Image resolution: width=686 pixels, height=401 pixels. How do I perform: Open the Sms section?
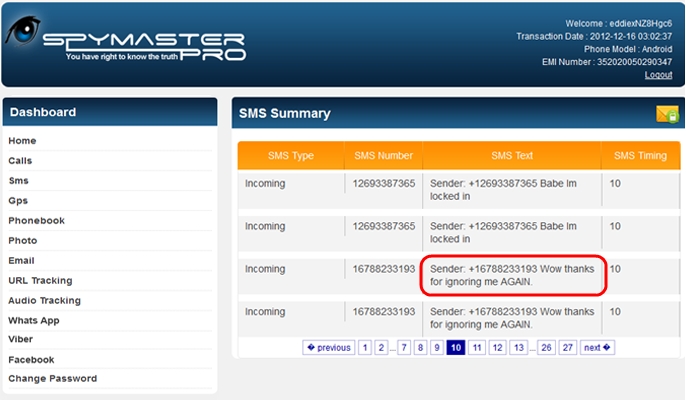18,181
